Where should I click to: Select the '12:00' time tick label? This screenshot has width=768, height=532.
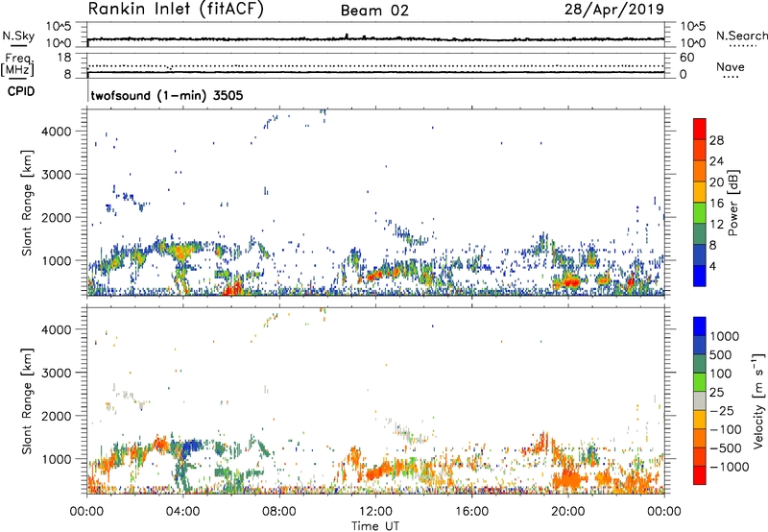375,512
